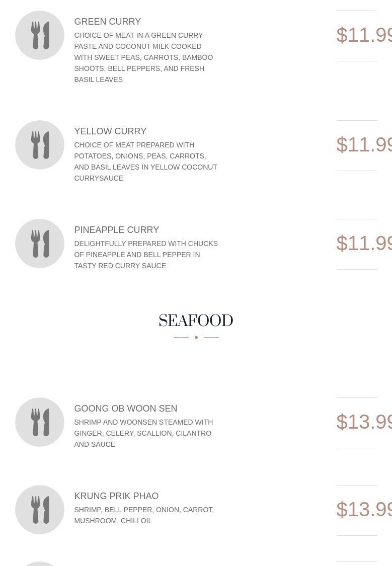392x566 pixels.
Task: Click the Pineapple Curry description text
Action: click(145, 255)
